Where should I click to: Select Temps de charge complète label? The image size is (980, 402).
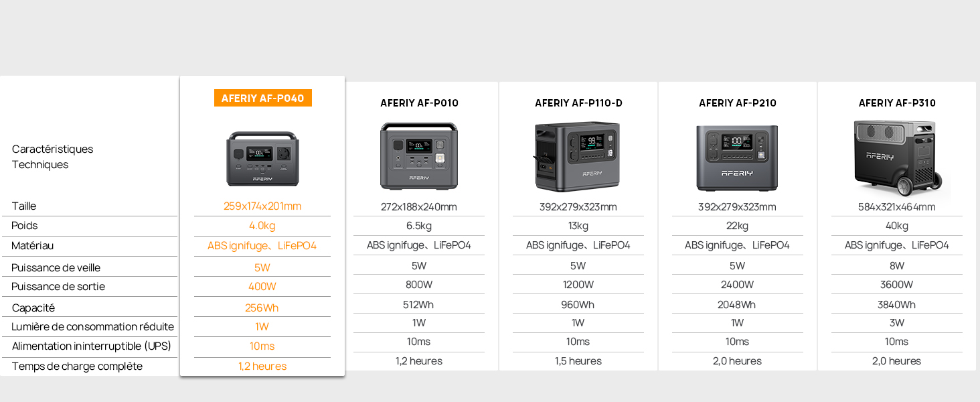point(77,366)
